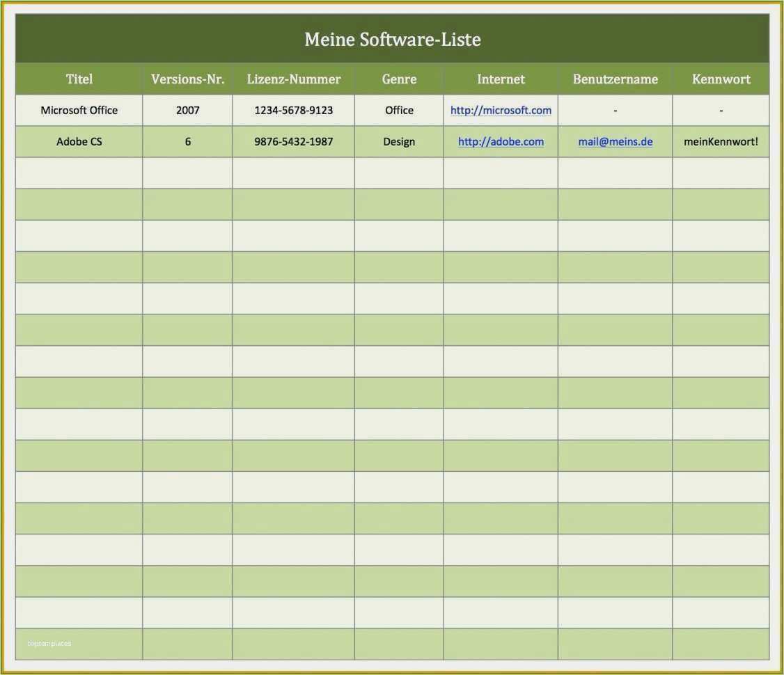Select the Benutzername column header
The image size is (784, 675).
[x=615, y=79]
